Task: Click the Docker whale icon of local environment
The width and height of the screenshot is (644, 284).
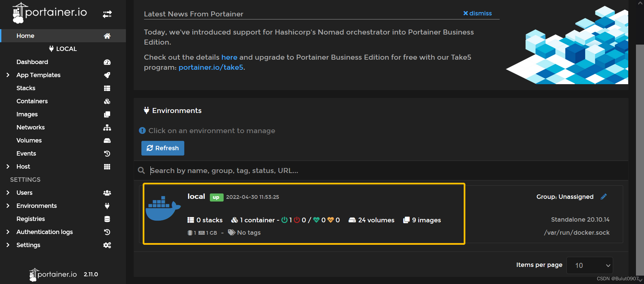Action: 163,208
